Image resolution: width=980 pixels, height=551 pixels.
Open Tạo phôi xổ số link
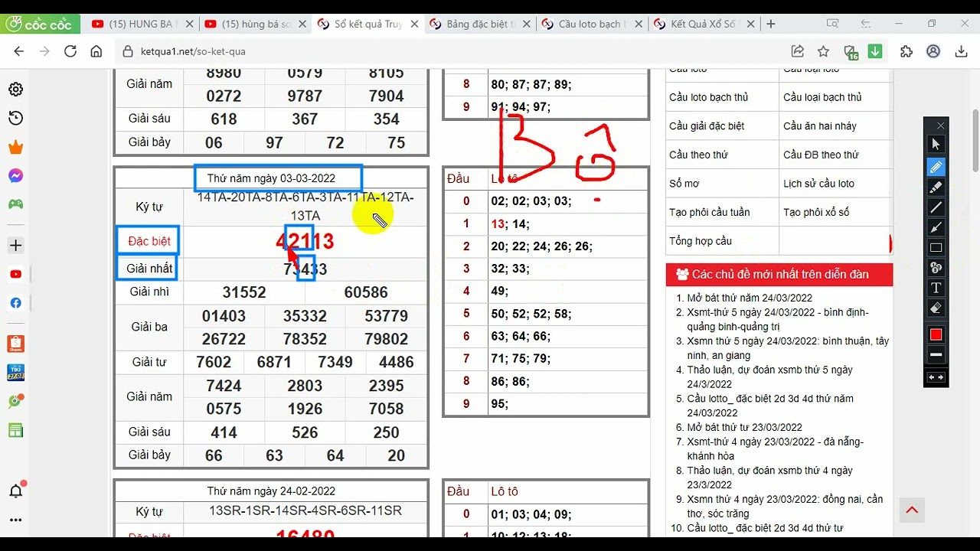[816, 212]
